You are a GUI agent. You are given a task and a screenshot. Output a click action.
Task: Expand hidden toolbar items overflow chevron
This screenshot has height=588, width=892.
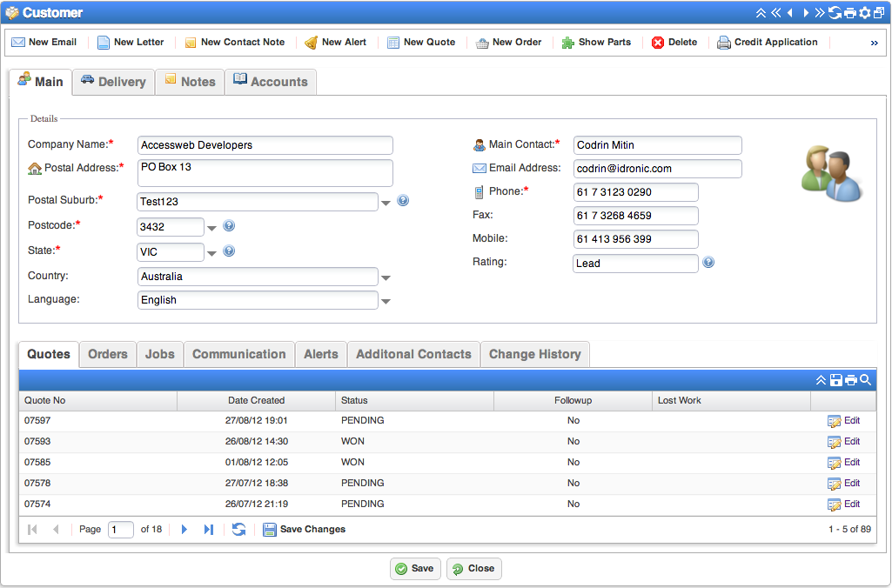click(874, 42)
